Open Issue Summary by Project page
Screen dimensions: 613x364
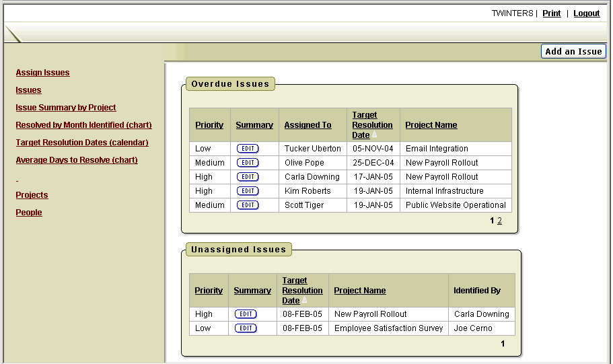coord(66,108)
